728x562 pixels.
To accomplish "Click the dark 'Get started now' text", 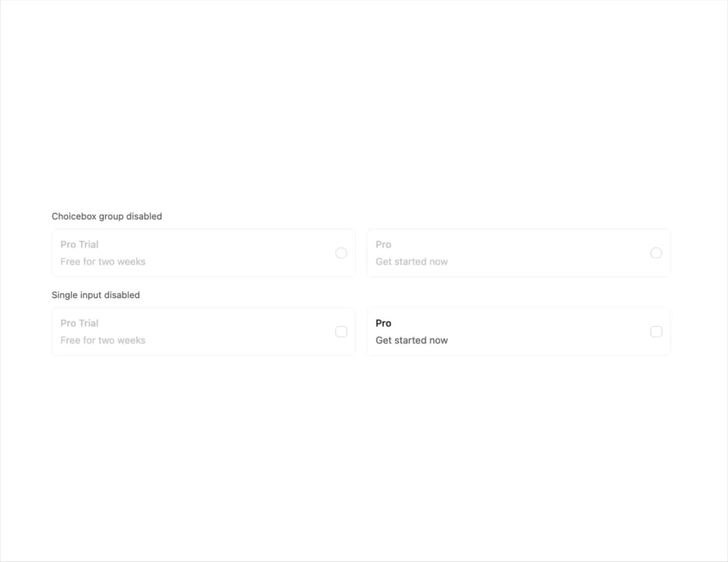I will click(411, 340).
